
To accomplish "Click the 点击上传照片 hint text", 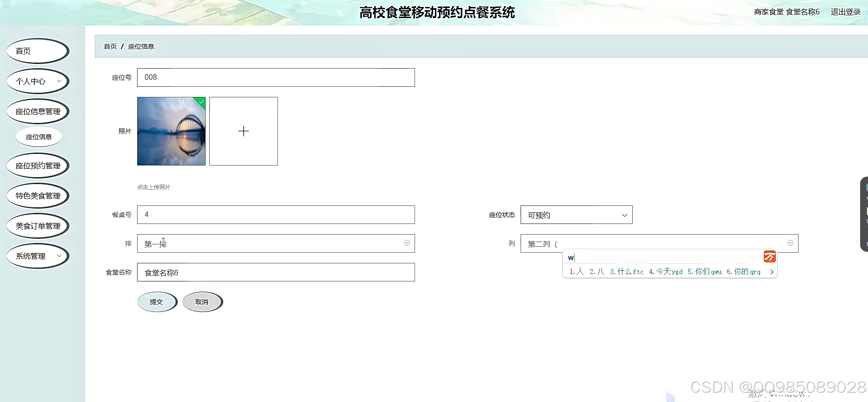I will click(x=154, y=187).
